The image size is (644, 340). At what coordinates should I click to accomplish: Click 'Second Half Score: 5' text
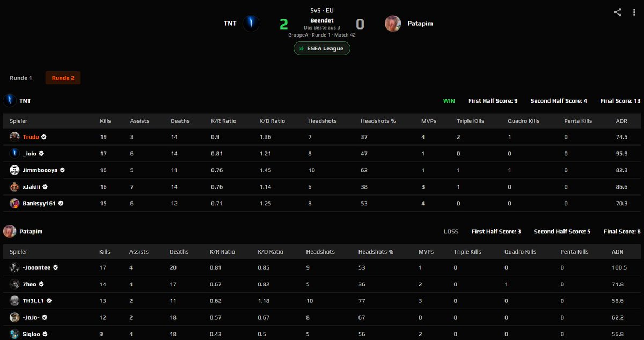562,231
